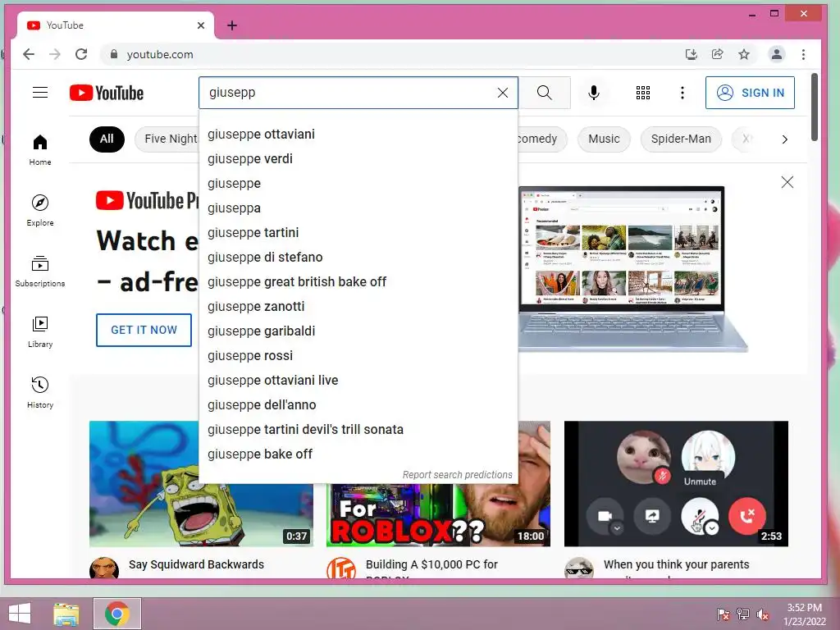This screenshot has width=840, height=630.
Task: Select the suggestion 'giuseppe ottaviani'
Action: point(358,134)
